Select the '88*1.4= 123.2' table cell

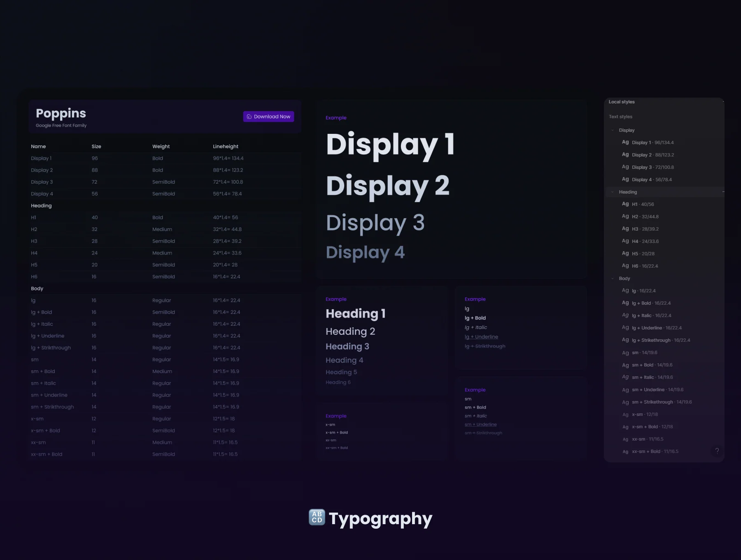[228, 170]
